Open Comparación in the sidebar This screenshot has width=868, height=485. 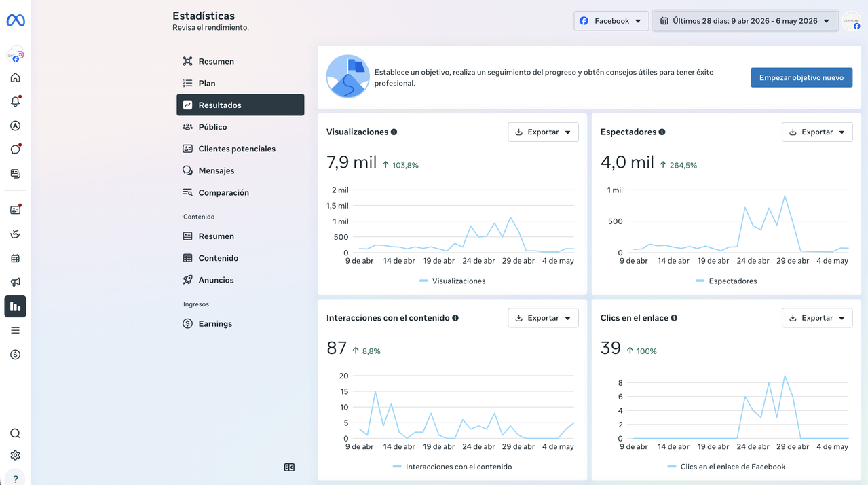[240, 192]
